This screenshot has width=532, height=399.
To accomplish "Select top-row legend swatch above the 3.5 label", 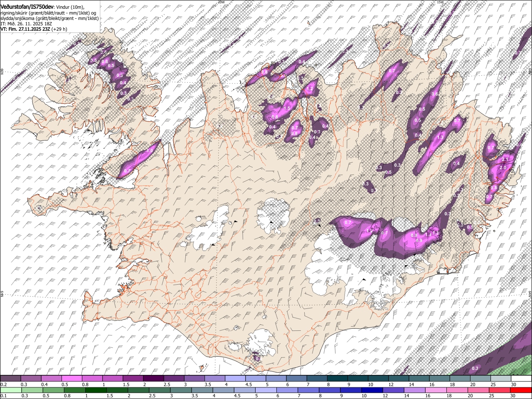I will 214,379.
